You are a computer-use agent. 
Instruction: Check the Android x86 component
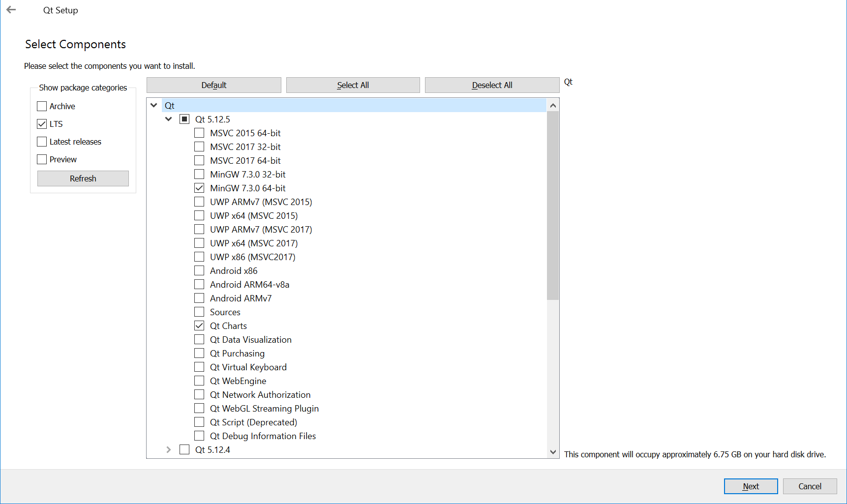pyautogui.click(x=199, y=270)
